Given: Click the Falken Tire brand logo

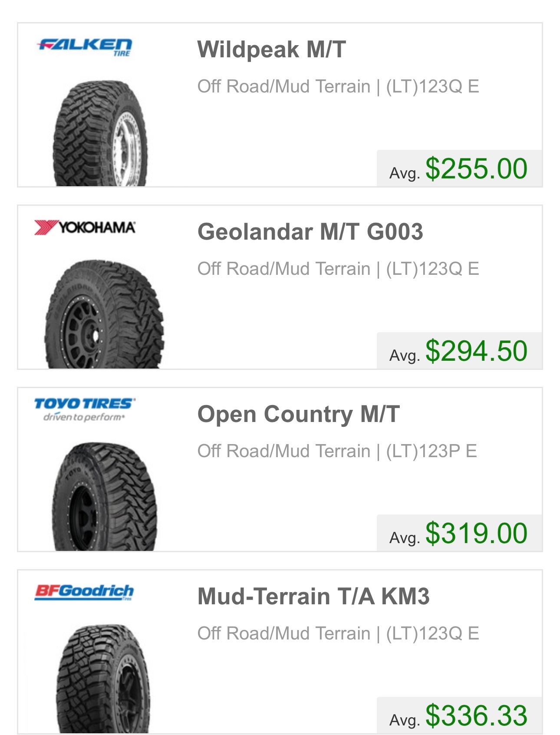Looking at the screenshot, I should tap(85, 47).
